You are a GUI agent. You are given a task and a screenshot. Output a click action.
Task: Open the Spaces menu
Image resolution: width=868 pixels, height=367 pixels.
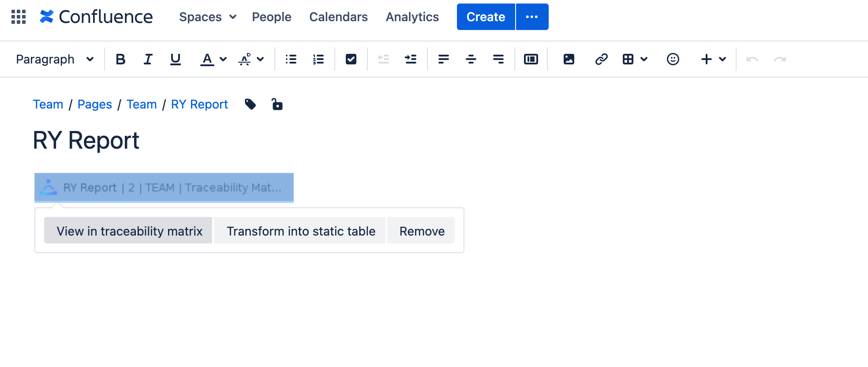(208, 17)
